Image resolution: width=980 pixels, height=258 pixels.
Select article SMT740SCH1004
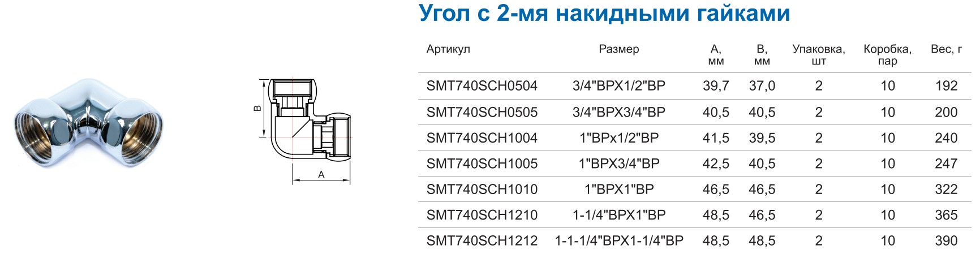482,138
